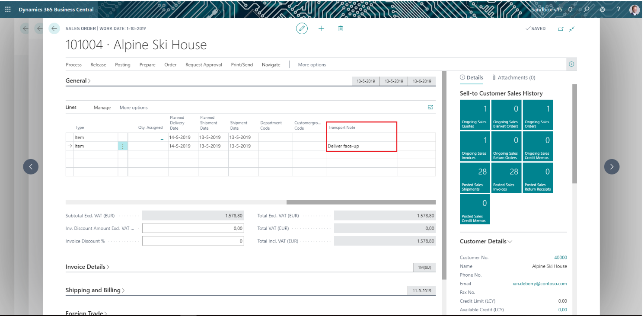Open page in new window icon

[561, 29]
